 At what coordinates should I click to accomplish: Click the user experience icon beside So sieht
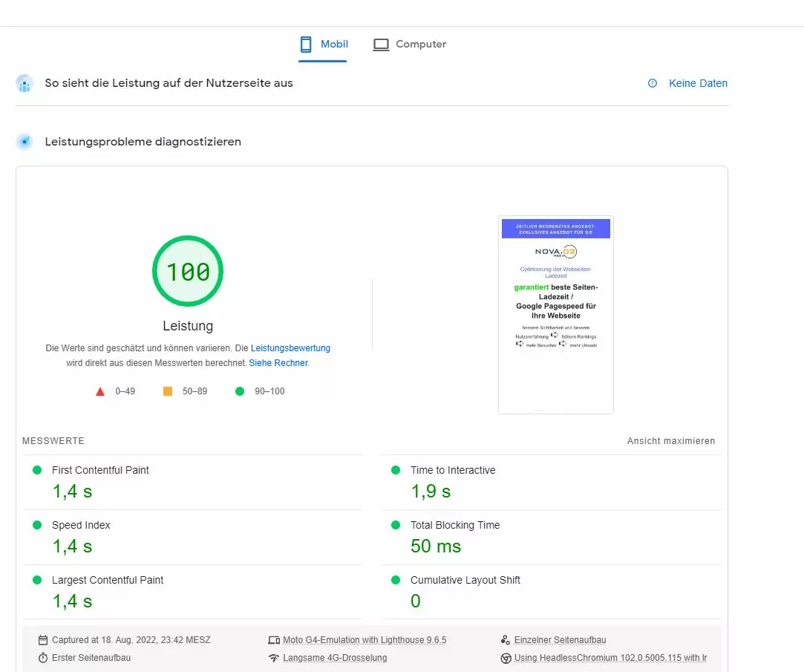tap(24, 83)
